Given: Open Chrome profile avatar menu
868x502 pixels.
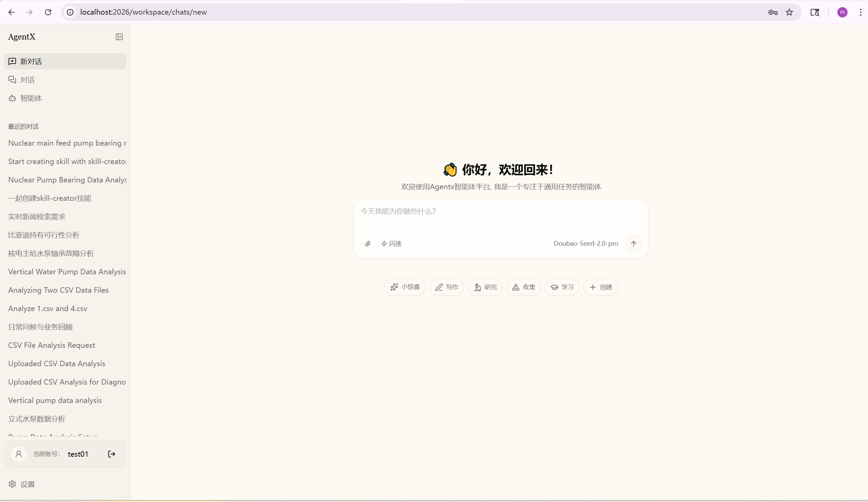Looking at the screenshot, I should (x=842, y=12).
